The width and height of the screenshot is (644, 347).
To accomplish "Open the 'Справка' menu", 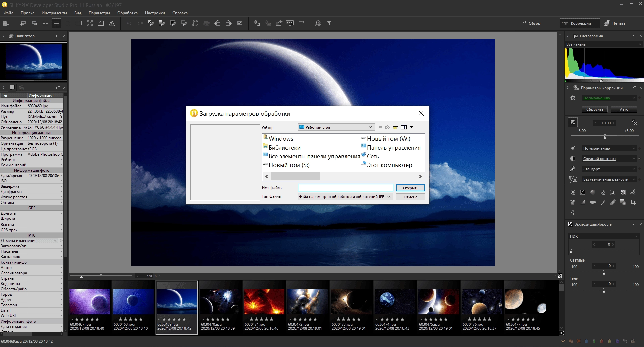I will point(180,13).
